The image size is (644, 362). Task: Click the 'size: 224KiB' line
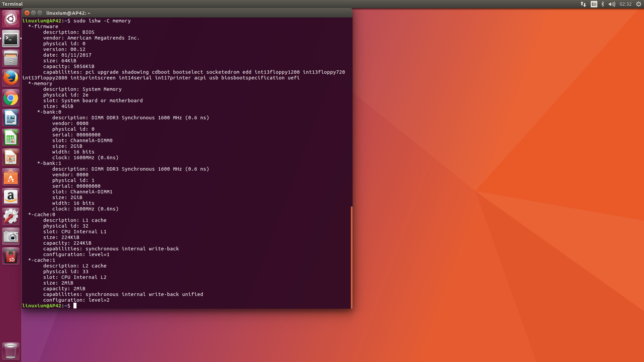point(61,237)
